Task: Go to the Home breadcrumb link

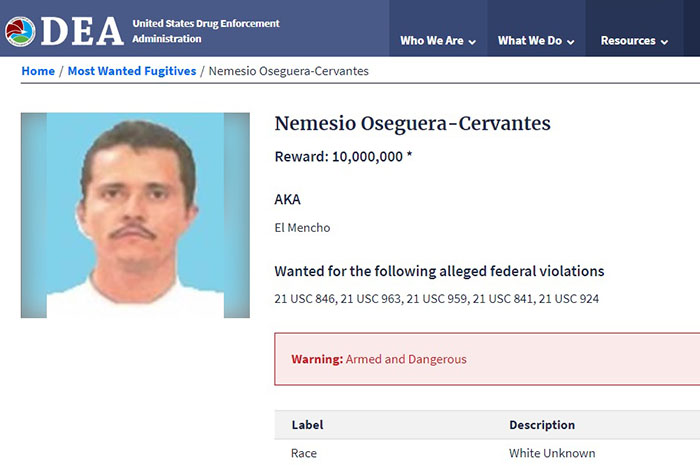Action: tap(38, 71)
